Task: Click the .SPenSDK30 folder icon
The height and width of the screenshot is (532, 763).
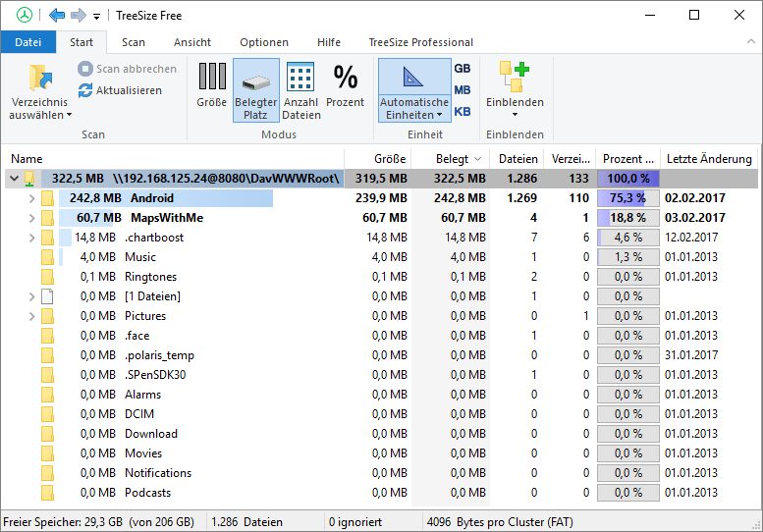Action: pyautogui.click(x=47, y=375)
